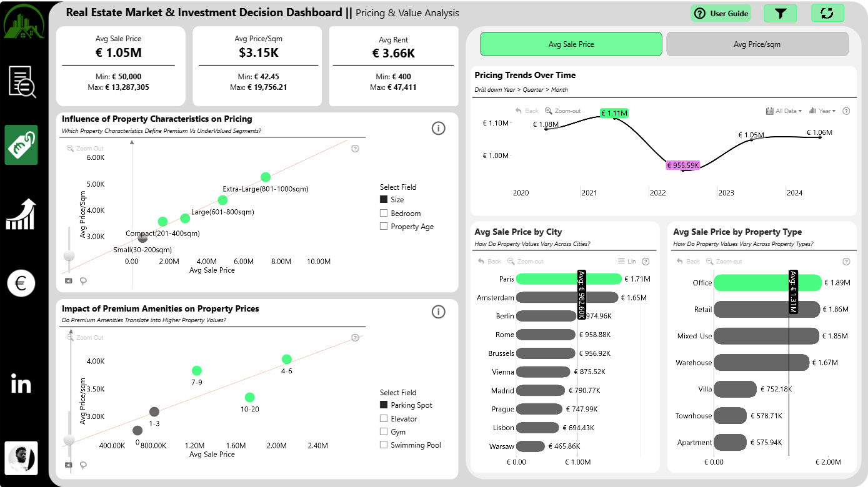Open the report search icon in sidebar
Screen dimensions: 868x487
[x=22, y=82]
